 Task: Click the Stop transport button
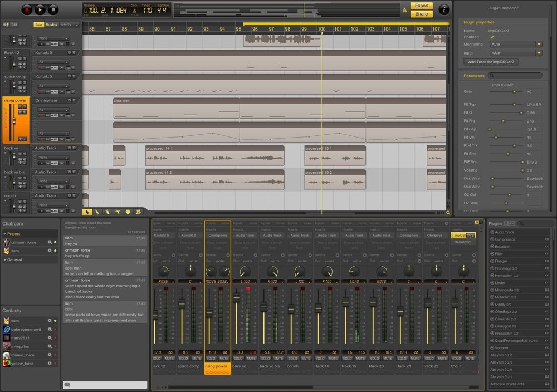pos(53,9)
